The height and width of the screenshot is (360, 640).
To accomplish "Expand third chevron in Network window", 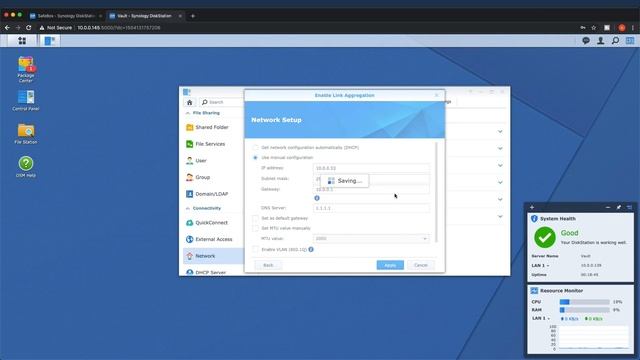I will 500,166.
